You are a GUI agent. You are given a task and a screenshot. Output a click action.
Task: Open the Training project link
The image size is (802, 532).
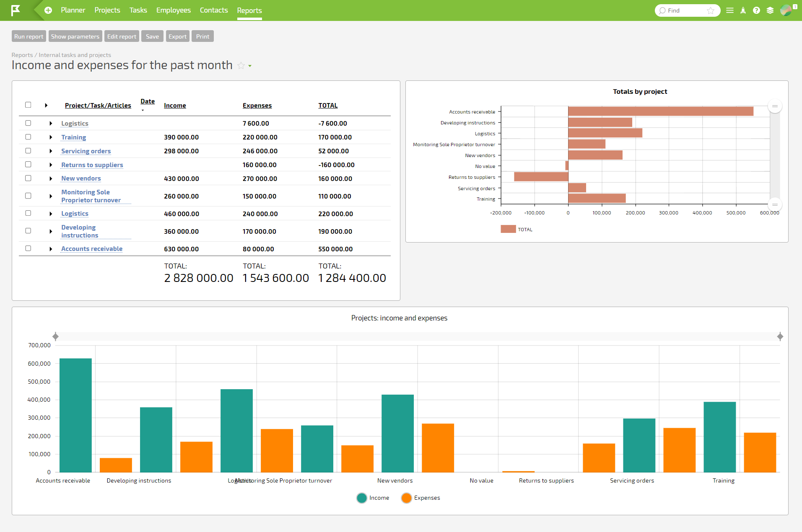[x=73, y=137]
